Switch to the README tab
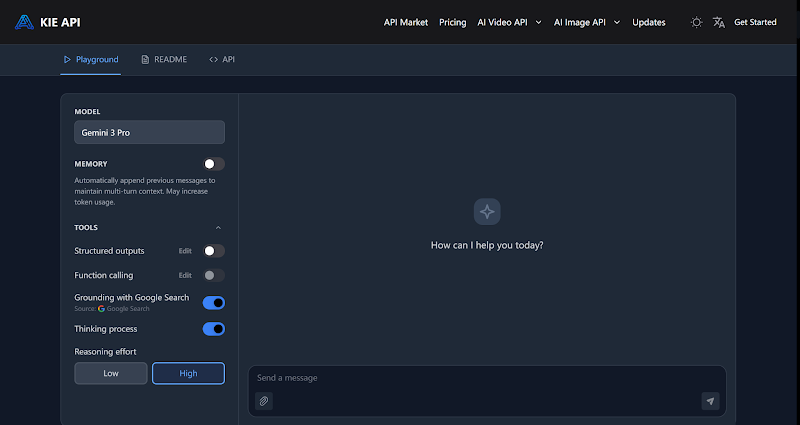Viewport: 800px width, 425px height. click(164, 60)
